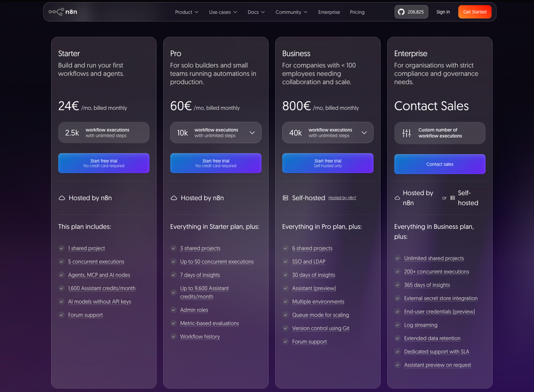Click Sign in in the header
The image size is (534, 392).
click(443, 12)
